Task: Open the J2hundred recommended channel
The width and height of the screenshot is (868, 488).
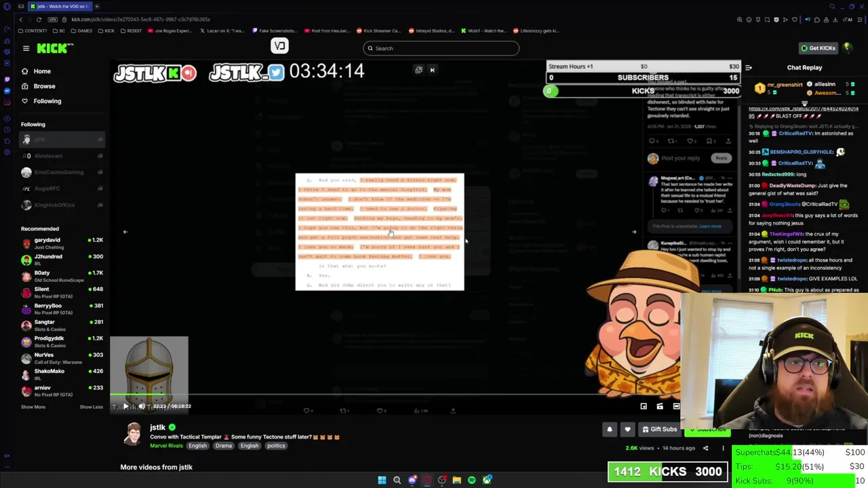Action: point(62,260)
